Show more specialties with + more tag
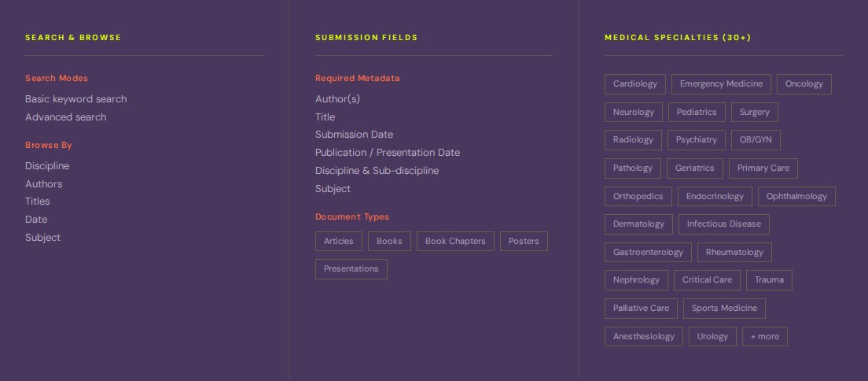This screenshot has width=868, height=381. [x=764, y=337]
